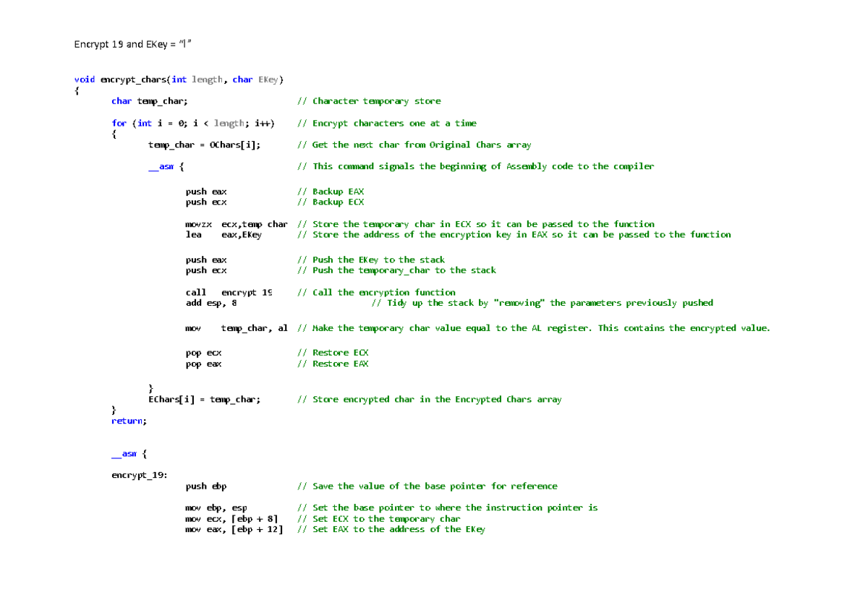
Task: Click the encrypt_chars function name
Action: click(x=133, y=80)
